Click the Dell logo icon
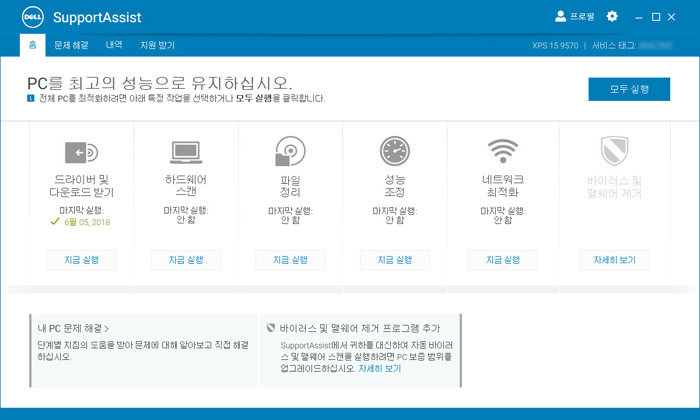The width and height of the screenshot is (700, 420). [33, 17]
